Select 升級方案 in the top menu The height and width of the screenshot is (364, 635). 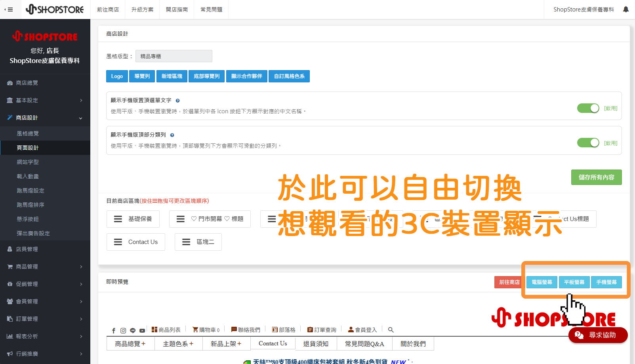point(142,9)
